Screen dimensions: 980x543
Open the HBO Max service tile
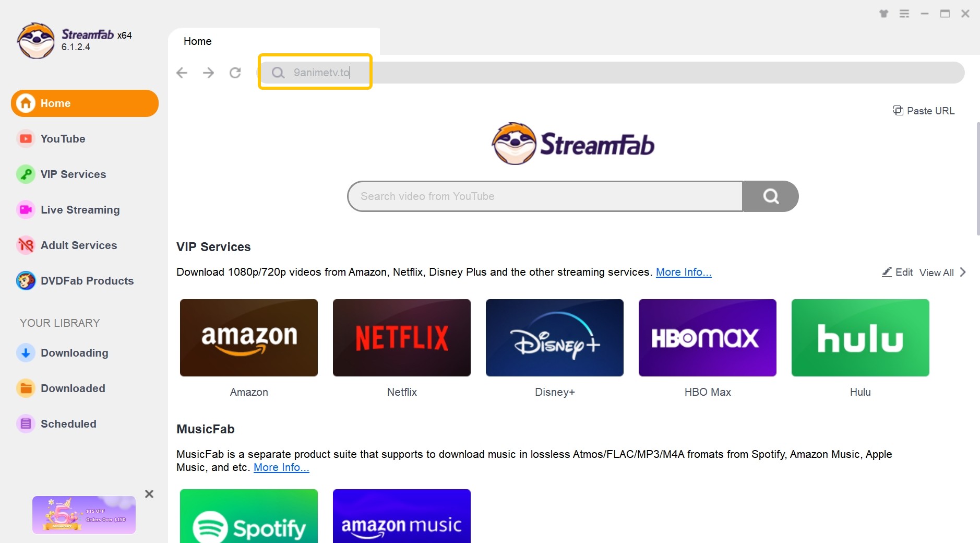coord(708,338)
